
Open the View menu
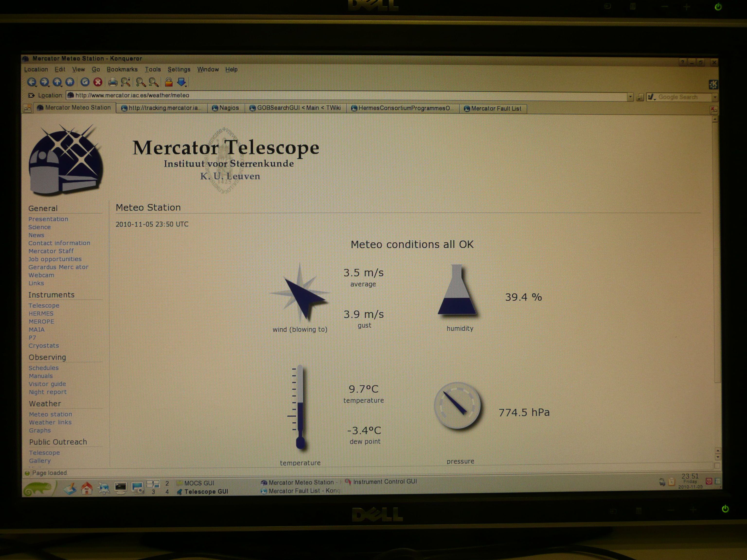pos(78,69)
